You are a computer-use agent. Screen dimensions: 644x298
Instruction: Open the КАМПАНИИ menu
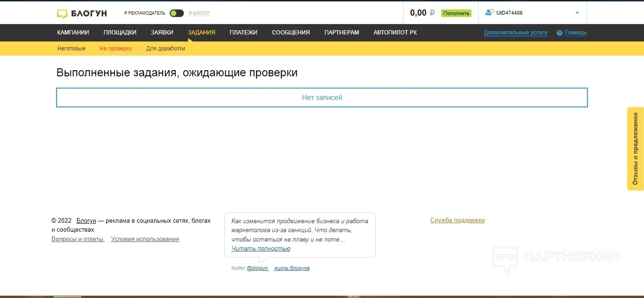click(x=73, y=32)
